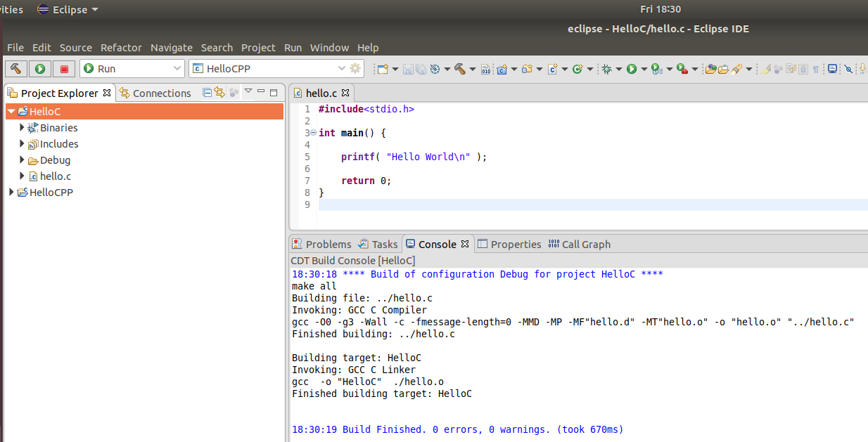Open the Run launch mode dropdown
Image resolution: width=868 pixels, height=442 pixels.
click(177, 68)
